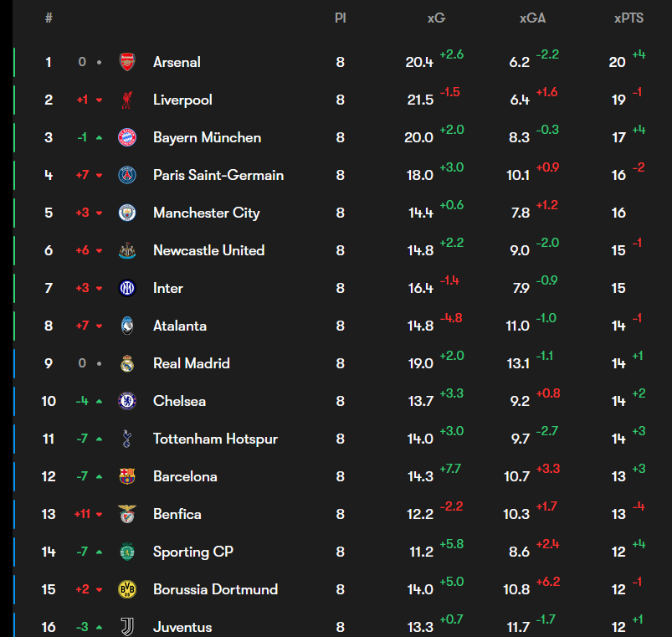Click the Arsenal club crest

coord(126,62)
